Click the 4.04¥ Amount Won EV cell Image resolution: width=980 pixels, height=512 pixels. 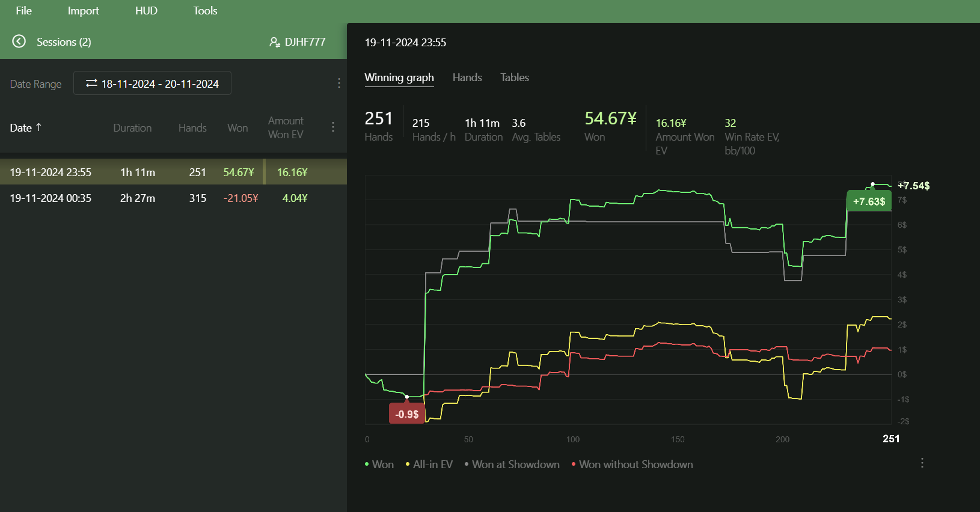295,198
